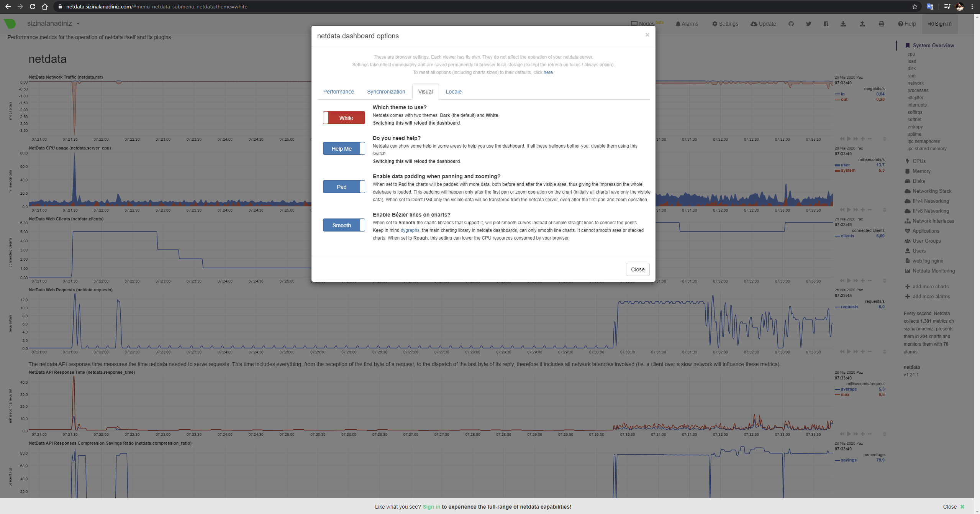Click the download snapshot icon in navbar

[x=843, y=24]
